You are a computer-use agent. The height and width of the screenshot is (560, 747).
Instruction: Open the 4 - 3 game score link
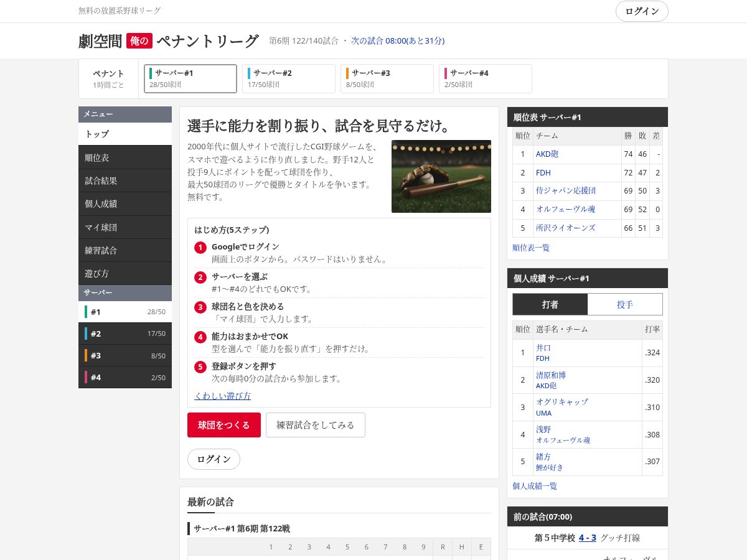coord(588,538)
